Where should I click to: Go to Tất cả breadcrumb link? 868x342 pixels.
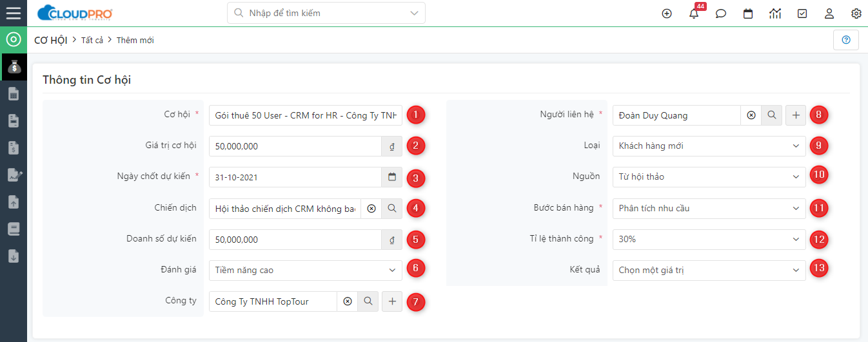click(x=92, y=40)
